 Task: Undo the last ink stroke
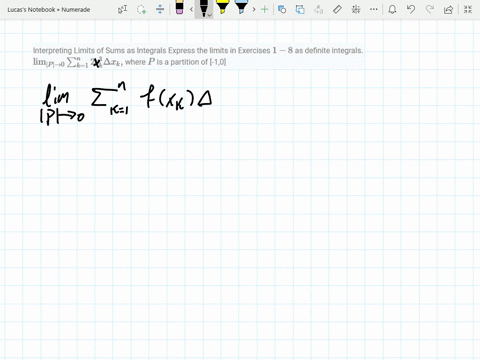(411, 9)
